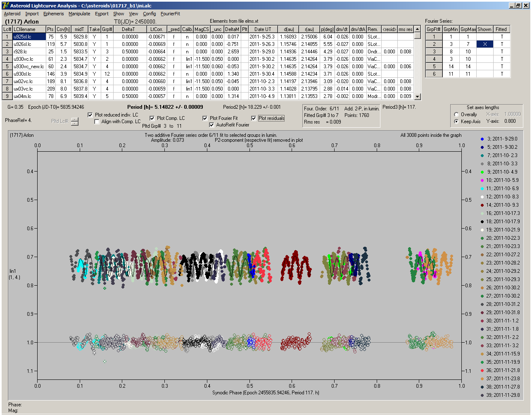Viewport: 532px width, 415px height.
Task: Click the midT column header
Action: click(x=80, y=29)
